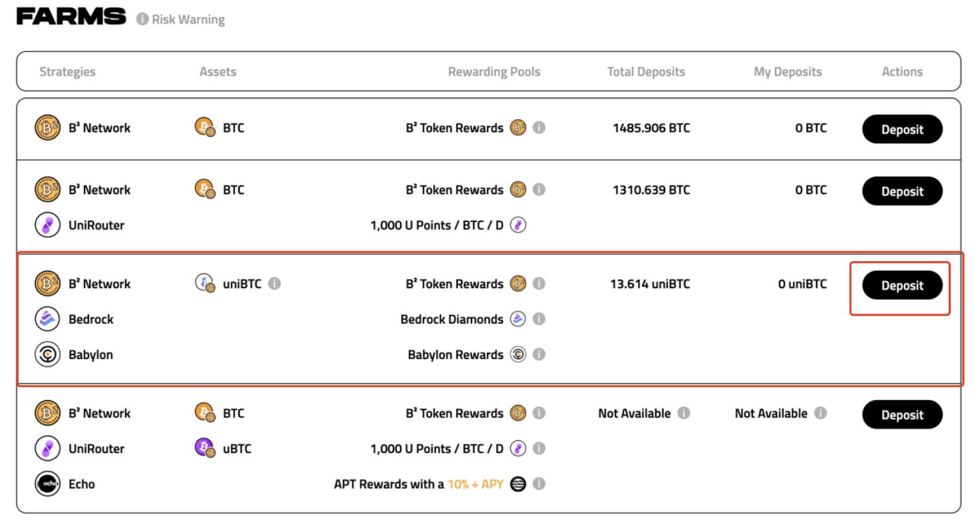Image resolution: width=980 pixels, height=520 pixels.
Task: Open info icon beside Bedrock Diamonds
Action: pos(539,319)
